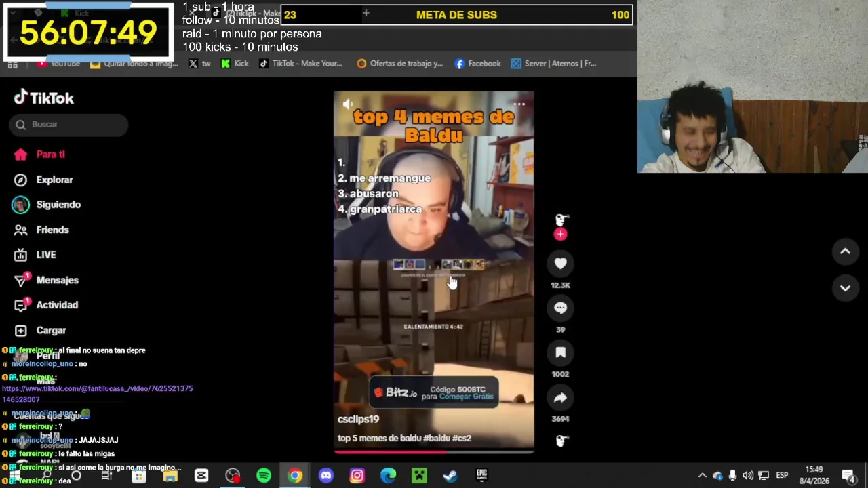
Task: Open comments on the video
Action: tap(560, 308)
